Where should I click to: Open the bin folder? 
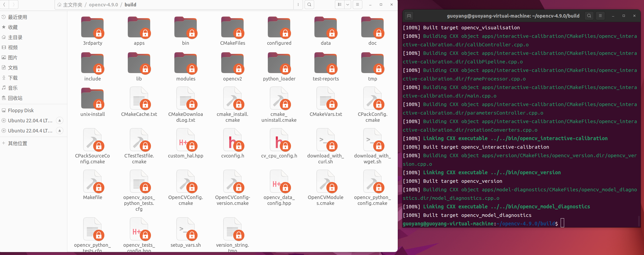(186, 31)
